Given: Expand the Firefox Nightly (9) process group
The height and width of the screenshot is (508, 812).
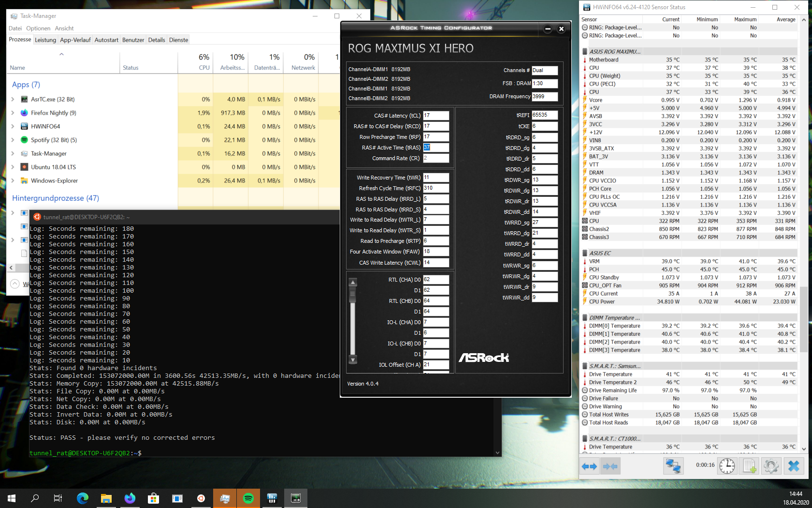Looking at the screenshot, I should 13,113.
